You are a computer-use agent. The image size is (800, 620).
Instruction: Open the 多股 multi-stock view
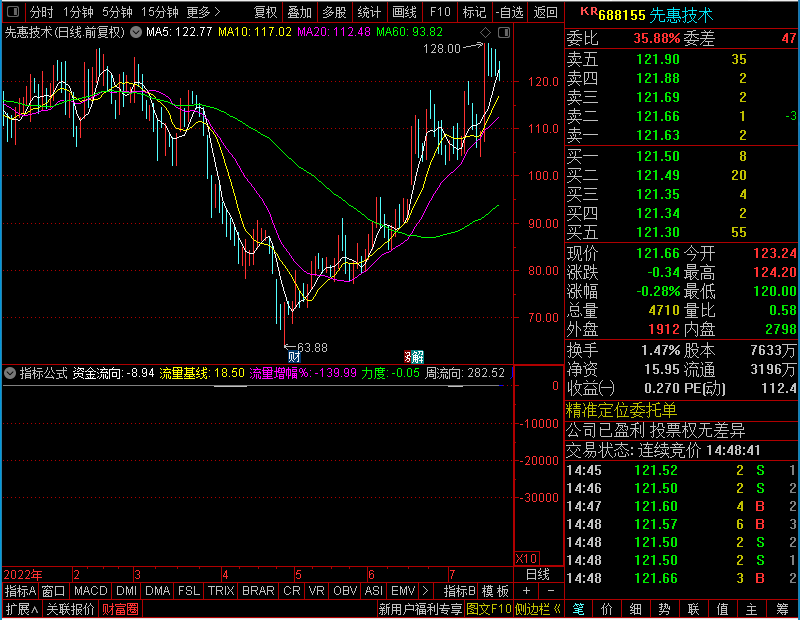tap(334, 12)
